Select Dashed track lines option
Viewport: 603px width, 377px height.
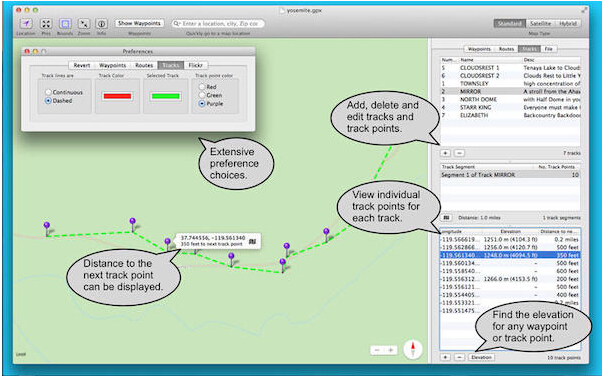(48, 101)
